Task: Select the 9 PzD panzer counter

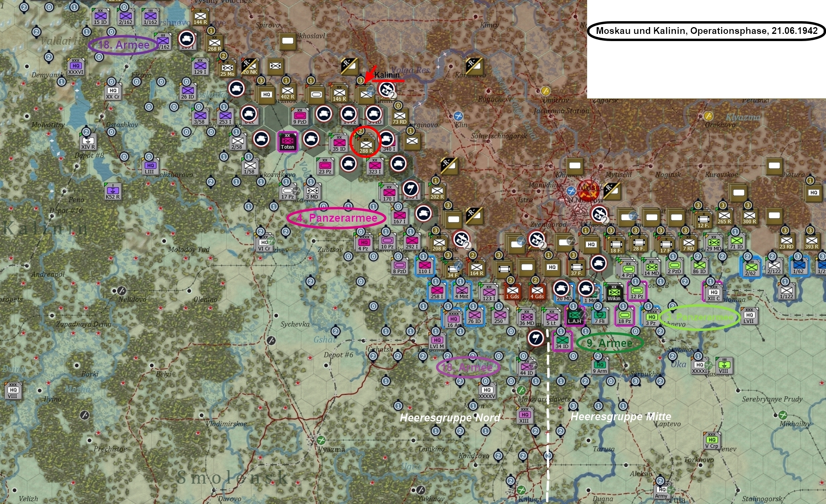Action: tap(300, 117)
